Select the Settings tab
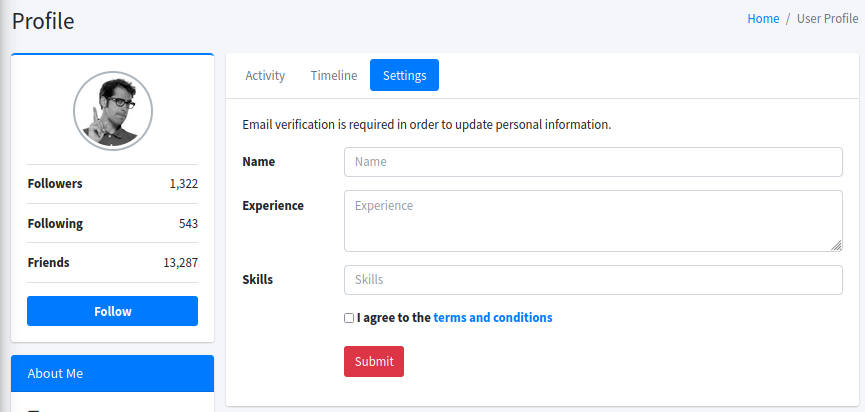The image size is (865, 412). (404, 75)
